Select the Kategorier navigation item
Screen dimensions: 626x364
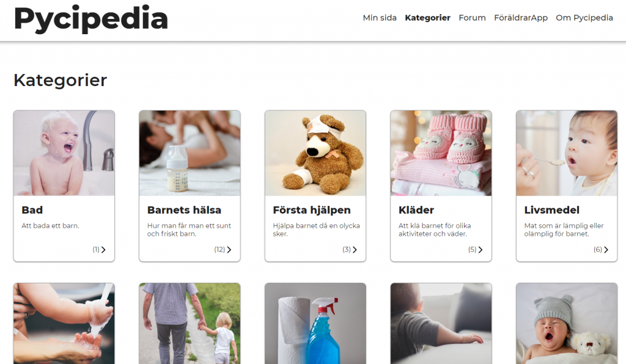tap(427, 18)
